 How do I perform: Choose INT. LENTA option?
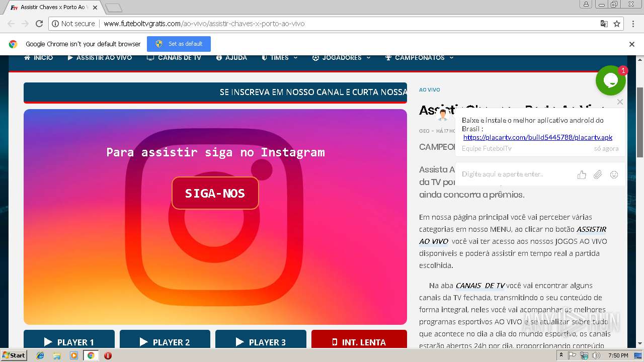pyautogui.click(x=359, y=339)
